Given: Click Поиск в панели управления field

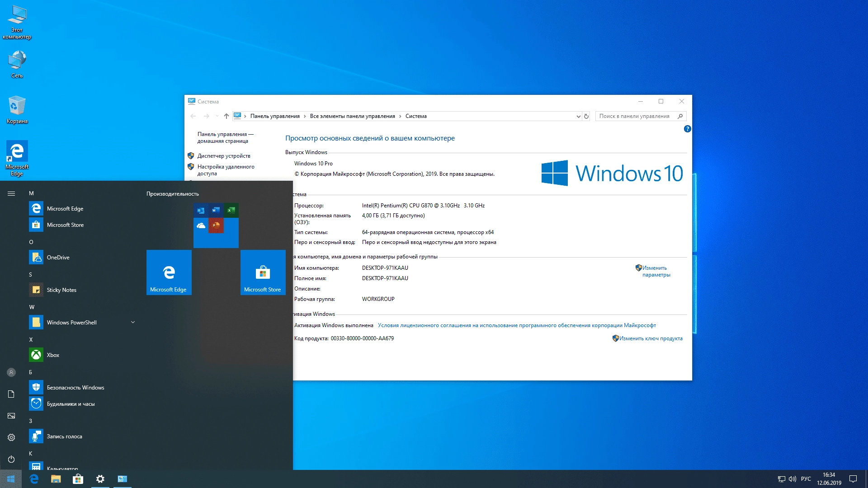Looking at the screenshot, I should click(x=640, y=116).
